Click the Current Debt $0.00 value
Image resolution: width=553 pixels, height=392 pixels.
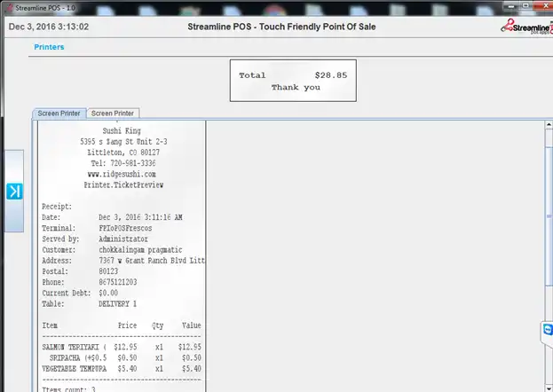(108, 294)
